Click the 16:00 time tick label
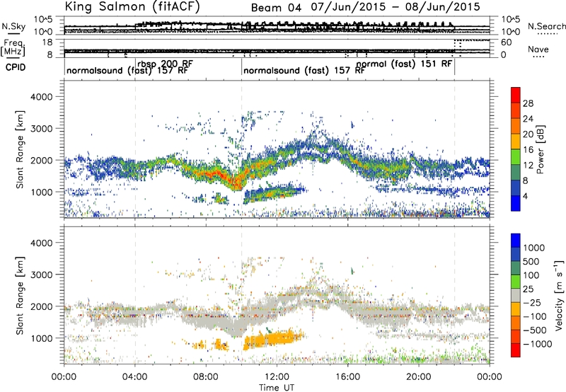This screenshot has height=392, width=566. click(347, 377)
